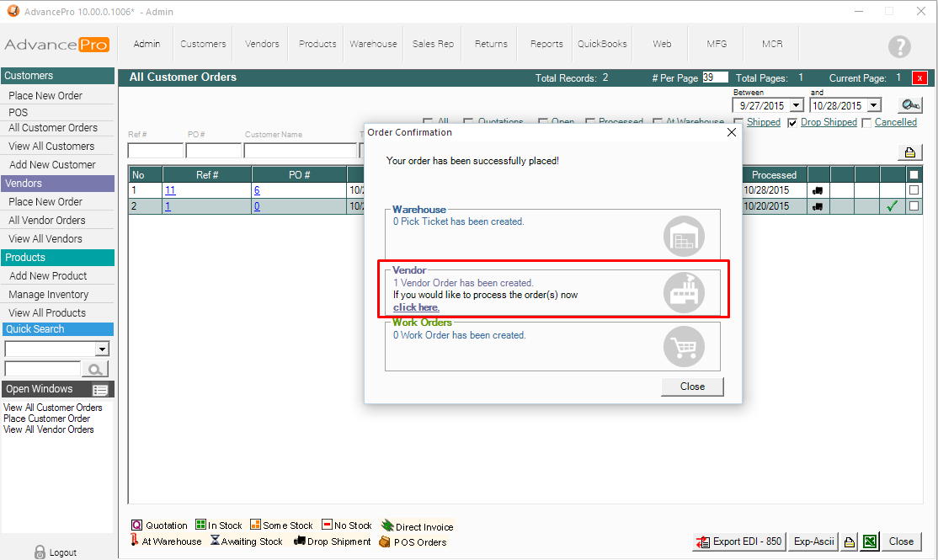Viewport: 938px width, 560px height.
Task: Click the red x to close All Customer Orders
Action: tap(919, 77)
